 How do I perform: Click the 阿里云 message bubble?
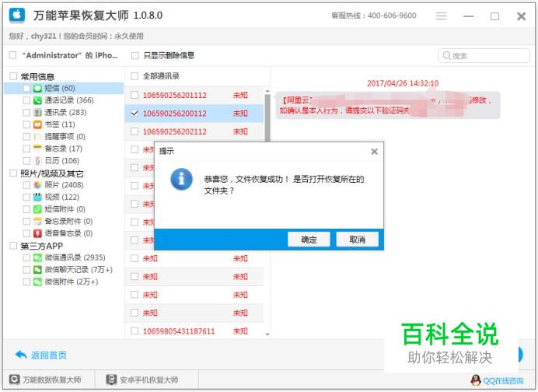tap(388, 105)
